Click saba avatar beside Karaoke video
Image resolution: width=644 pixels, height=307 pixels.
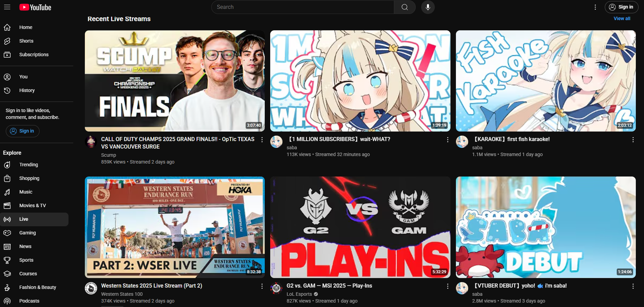(462, 142)
